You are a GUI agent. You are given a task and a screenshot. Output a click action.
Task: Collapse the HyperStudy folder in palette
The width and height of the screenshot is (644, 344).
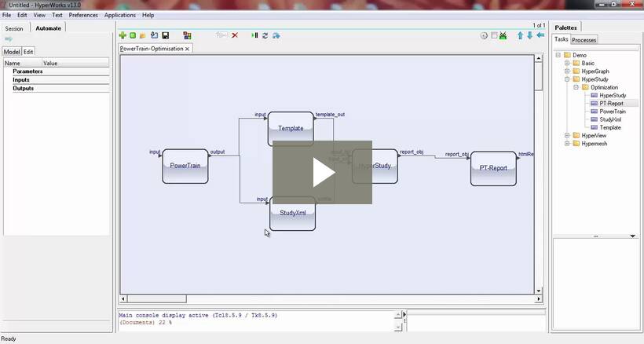pos(567,79)
